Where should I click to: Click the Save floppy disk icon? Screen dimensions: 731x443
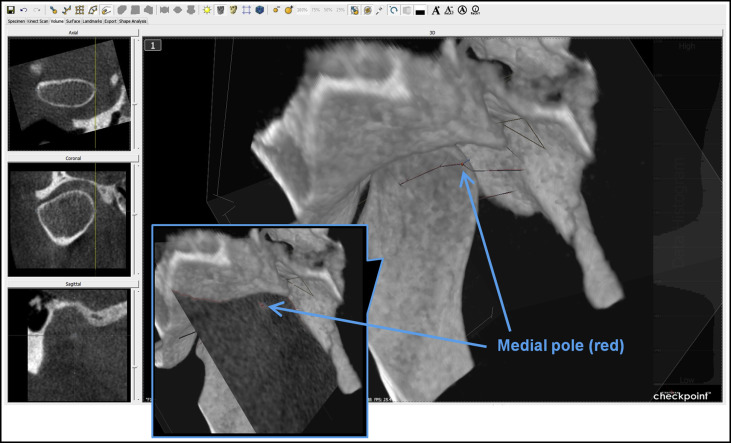pos(10,10)
